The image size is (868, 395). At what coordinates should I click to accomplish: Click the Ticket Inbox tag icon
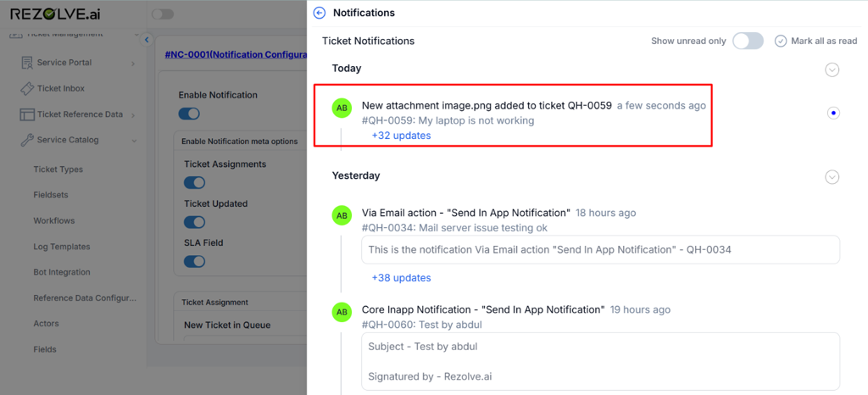coord(27,88)
